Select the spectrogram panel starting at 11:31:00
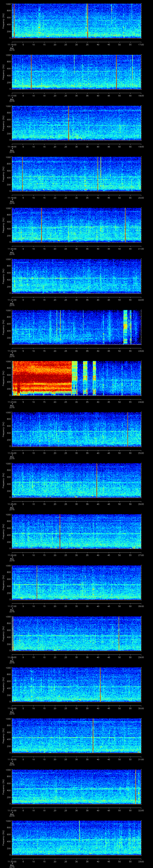The width and height of the screenshot is (153, 868). click(x=77, y=786)
